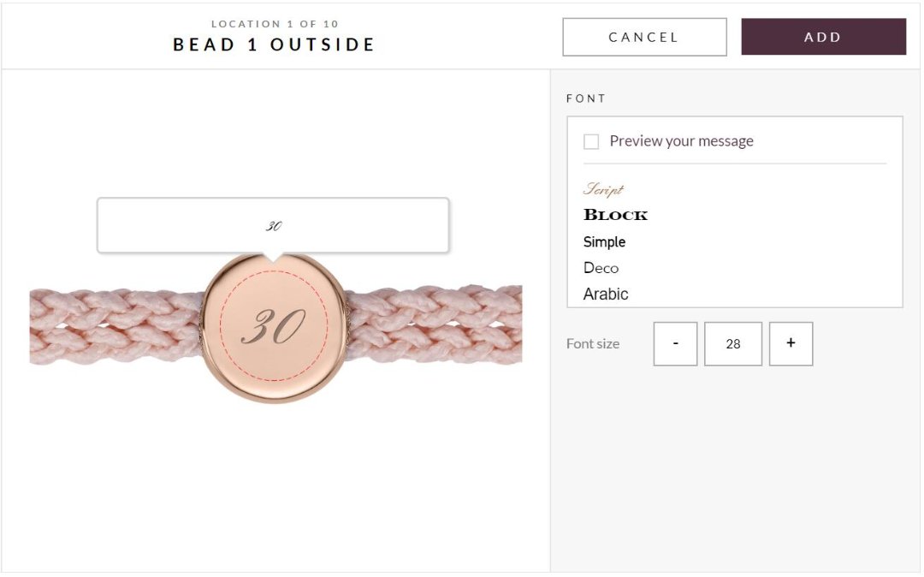
Task: Click the engraving text input box
Action: (273, 226)
